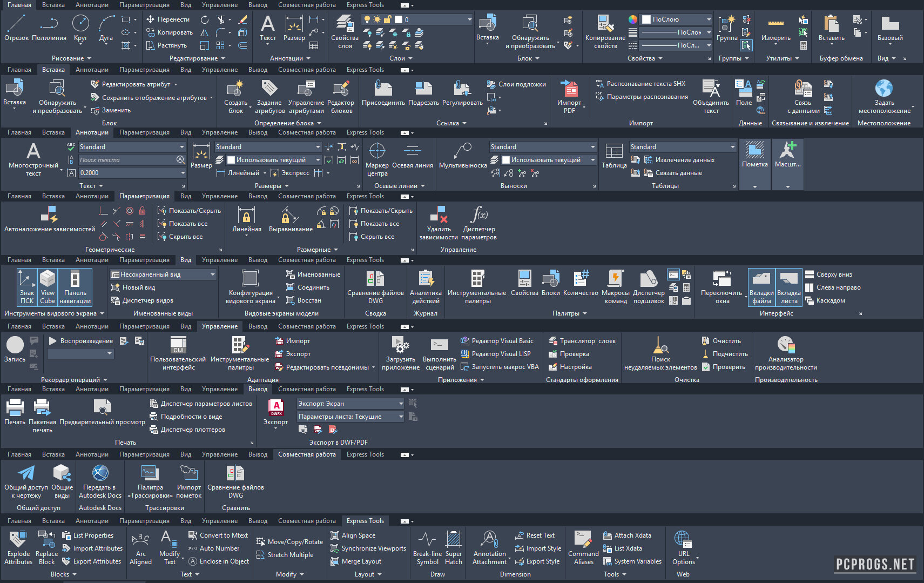The height and width of the screenshot is (583, 924).
Task: Select the Отрезок line drawing tool
Action: pos(16,28)
